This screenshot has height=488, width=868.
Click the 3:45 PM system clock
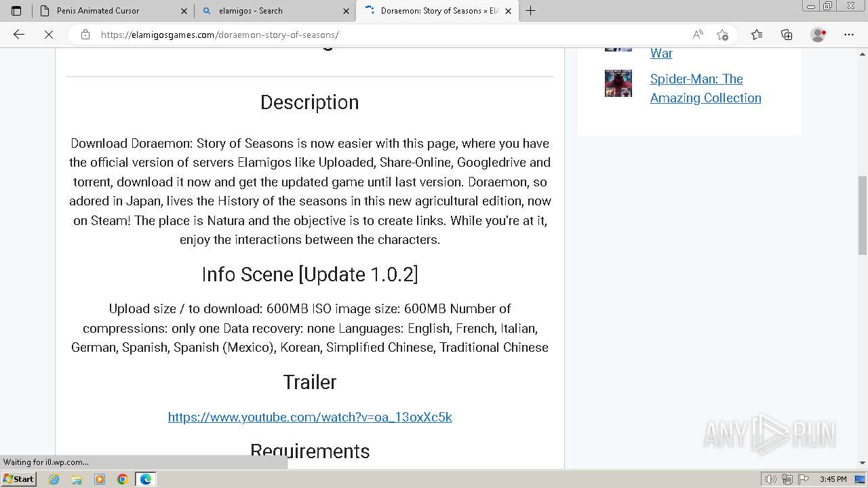[x=833, y=479]
